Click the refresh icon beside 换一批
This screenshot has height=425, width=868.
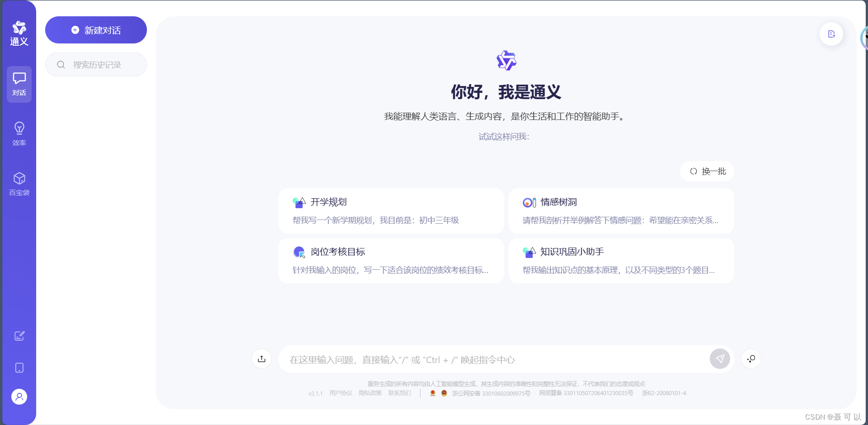point(693,172)
